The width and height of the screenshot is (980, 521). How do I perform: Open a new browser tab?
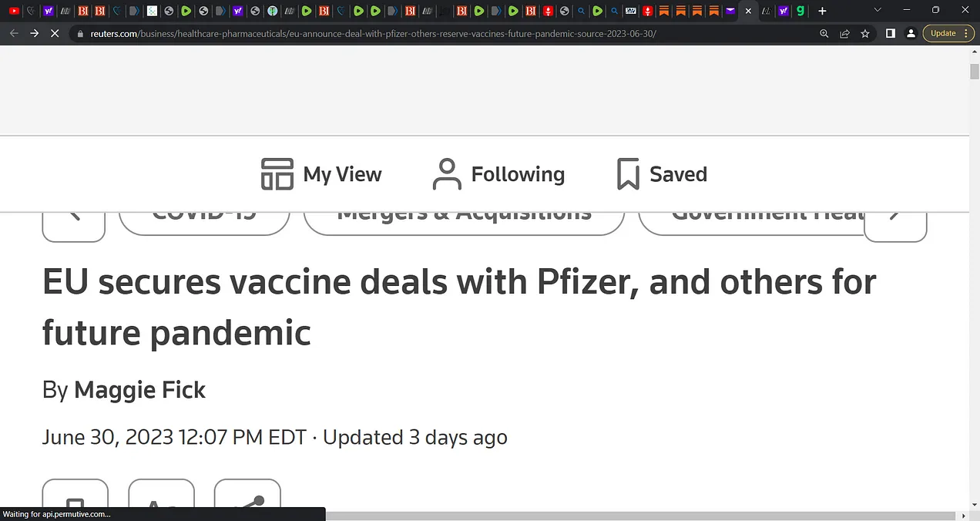[822, 11]
